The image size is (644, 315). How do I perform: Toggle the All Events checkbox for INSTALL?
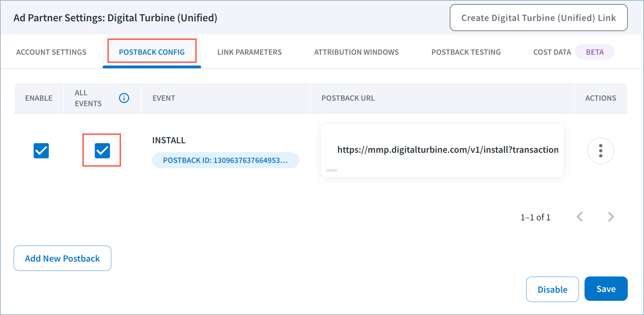pos(102,151)
